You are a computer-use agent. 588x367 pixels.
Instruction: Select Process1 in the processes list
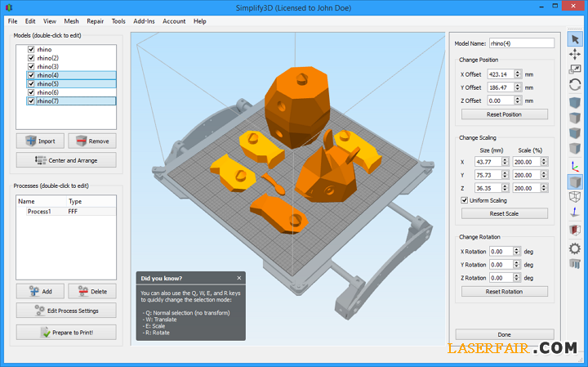tap(40, 212)
